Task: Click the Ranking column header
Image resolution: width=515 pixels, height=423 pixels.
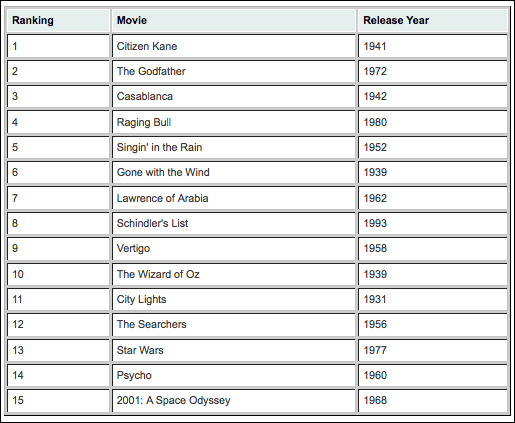Action: click(59, 20)
